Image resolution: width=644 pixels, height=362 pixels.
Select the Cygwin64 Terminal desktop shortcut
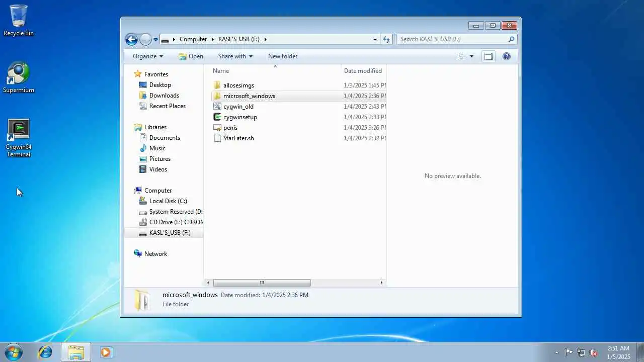pyautogui.click(x=19, y=138)
